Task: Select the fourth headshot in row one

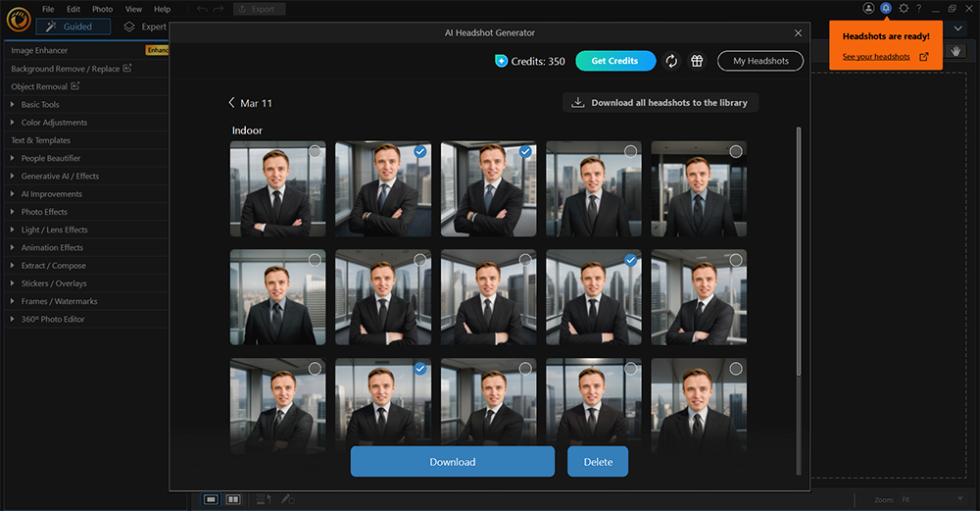Action: pos(630,151)
